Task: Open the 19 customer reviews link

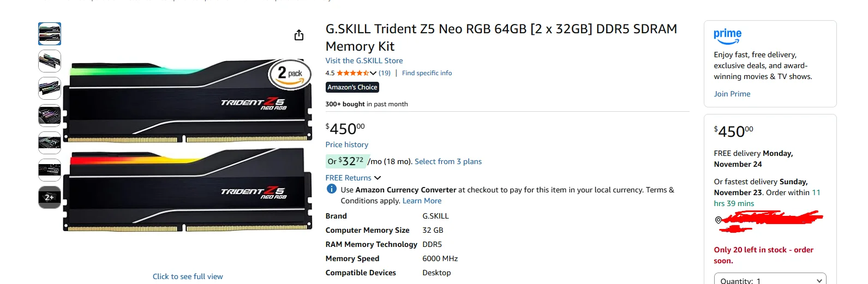Action: pos(385,73)
